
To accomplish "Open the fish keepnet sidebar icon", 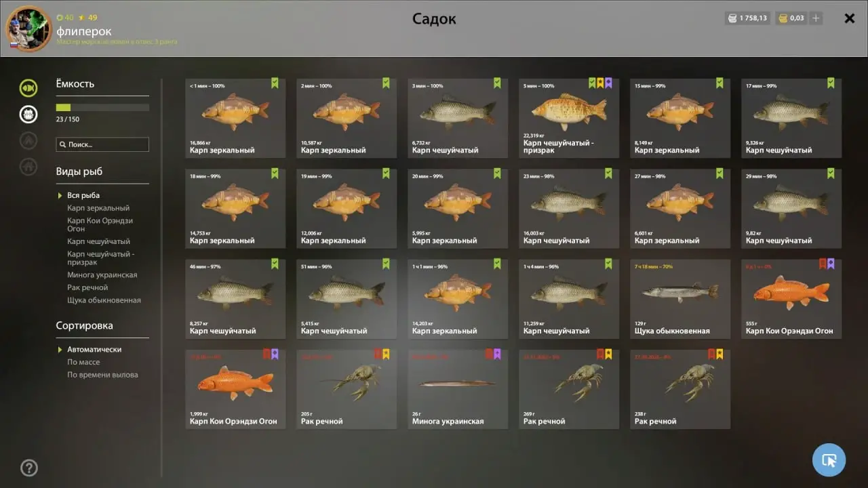I will [28, 87].
